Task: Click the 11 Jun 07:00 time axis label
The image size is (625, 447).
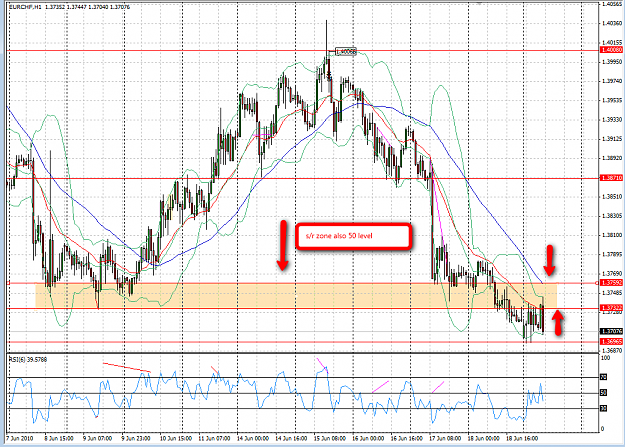Action: (x=214, y=439)
